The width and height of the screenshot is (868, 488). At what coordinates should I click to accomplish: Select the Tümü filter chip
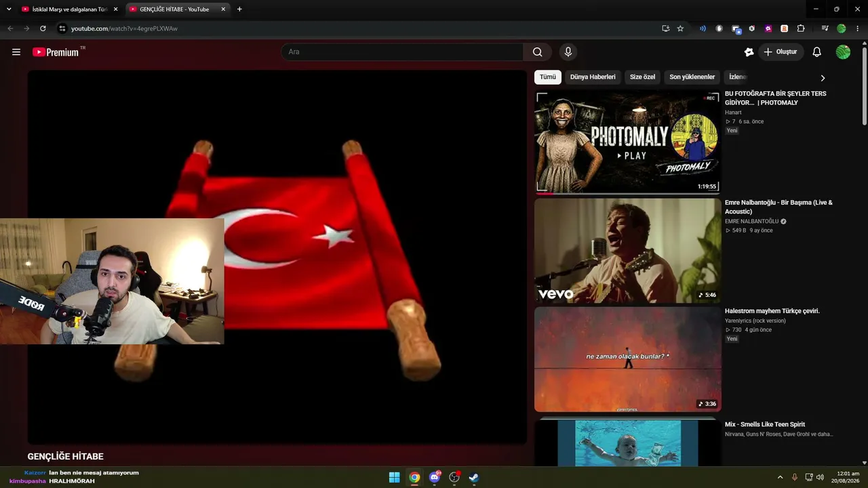pyautogui.click(x=548, y=77)
